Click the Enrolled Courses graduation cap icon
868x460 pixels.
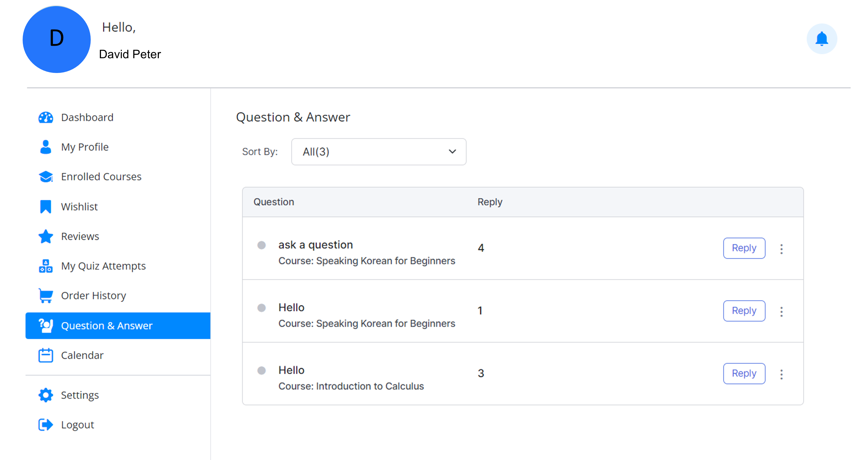[x=45, y=177]
